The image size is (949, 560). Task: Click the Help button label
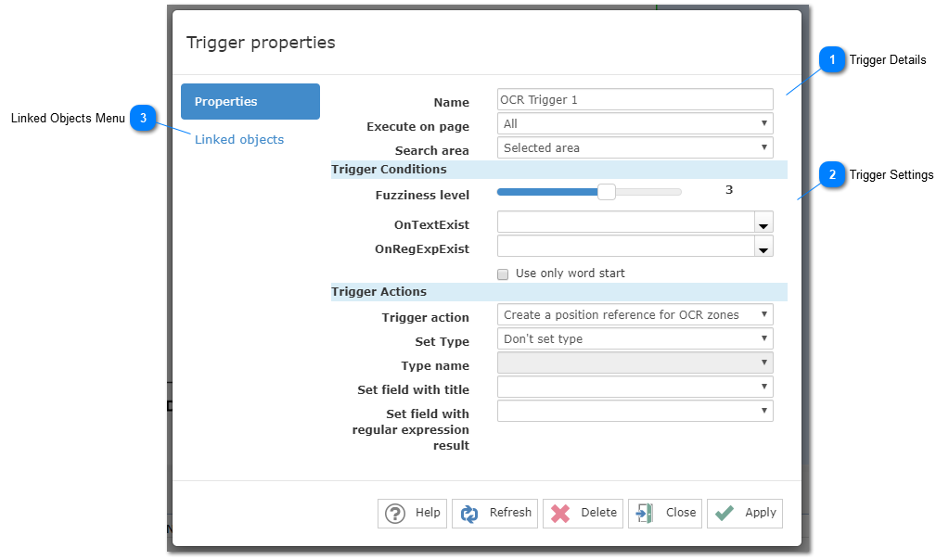click(x=428, y=512)
